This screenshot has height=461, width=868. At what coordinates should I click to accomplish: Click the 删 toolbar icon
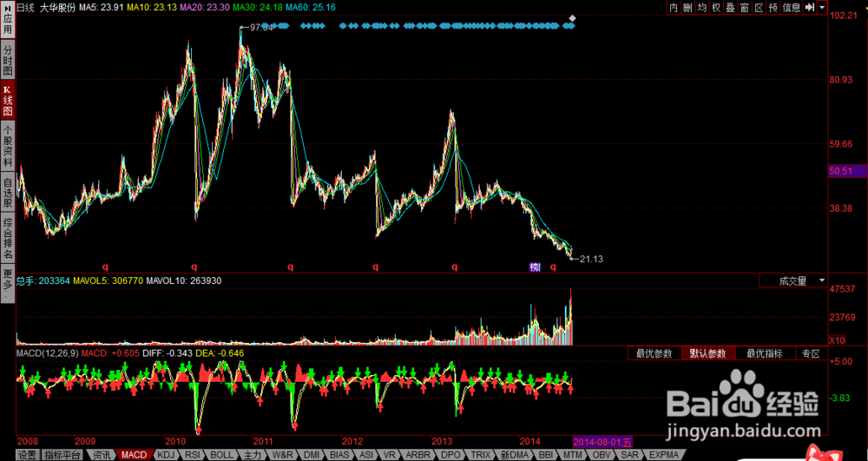[687, 7]
